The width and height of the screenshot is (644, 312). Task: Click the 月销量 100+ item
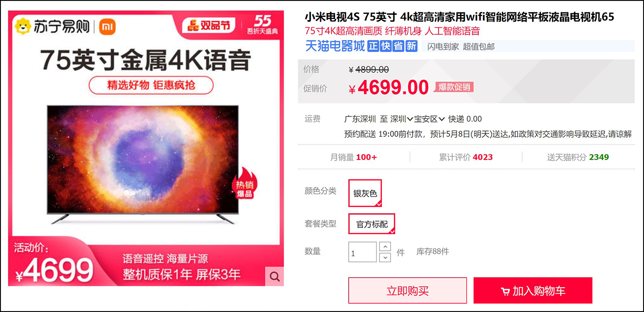click(354, 157)
